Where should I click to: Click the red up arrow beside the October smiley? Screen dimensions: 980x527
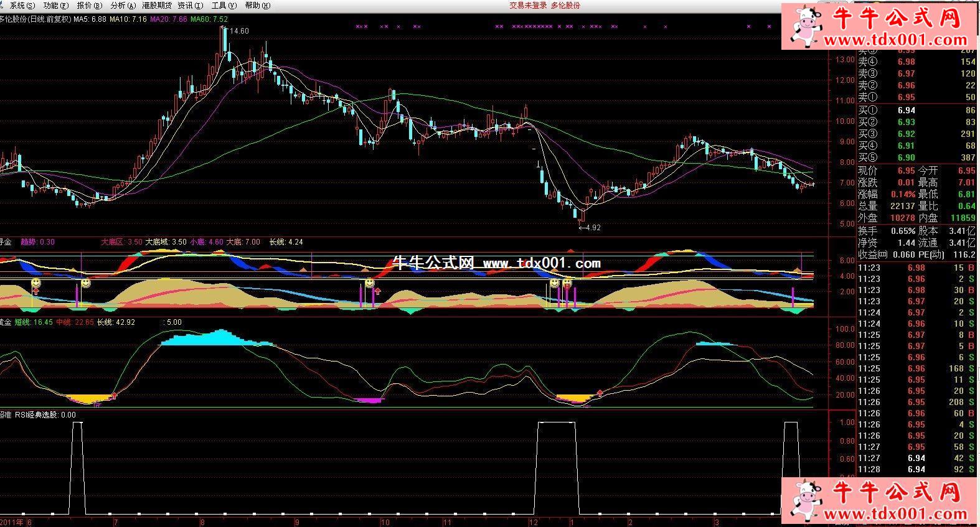pos(377,291)
